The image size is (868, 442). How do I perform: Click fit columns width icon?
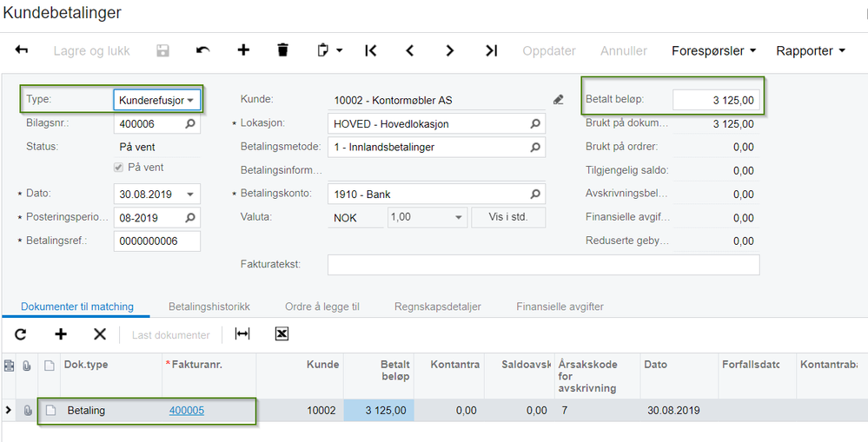[242, 334]
